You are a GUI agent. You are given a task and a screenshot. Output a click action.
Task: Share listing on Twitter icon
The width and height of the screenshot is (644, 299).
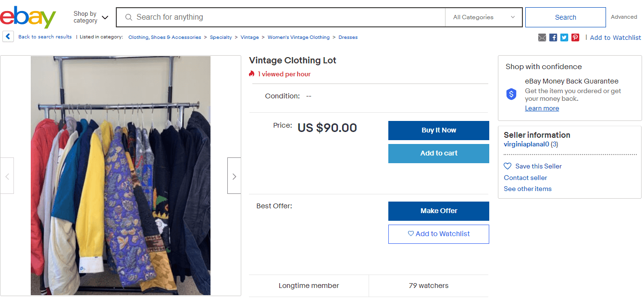tap(564, 37)
